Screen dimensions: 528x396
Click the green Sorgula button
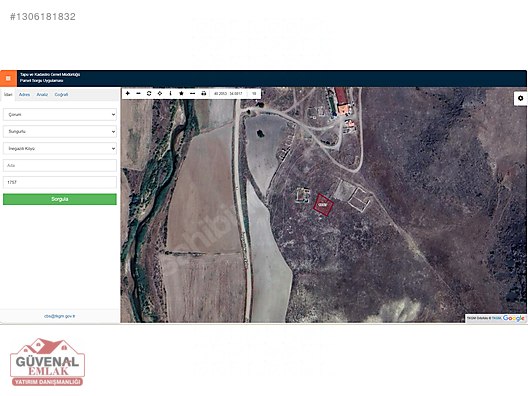[x=60, y=199]
